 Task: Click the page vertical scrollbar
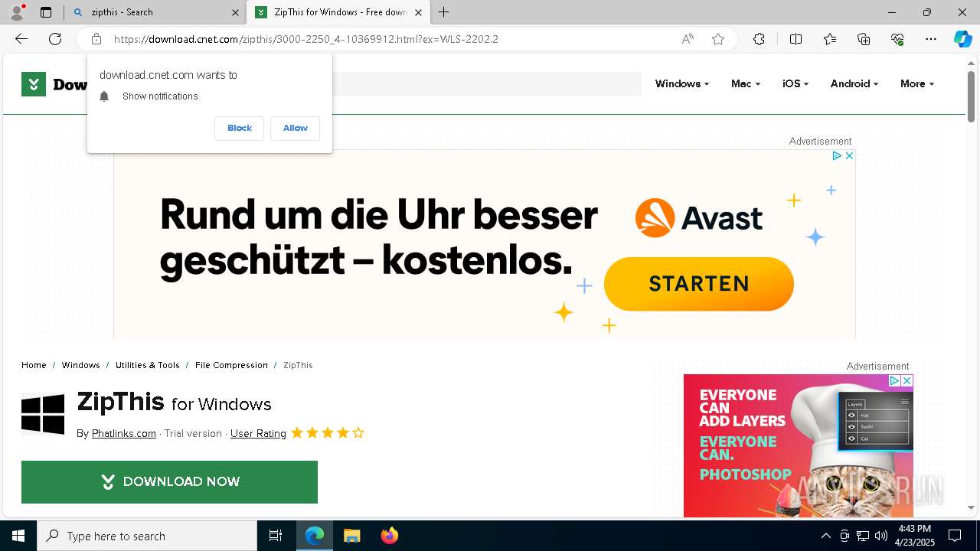tap(971, 96)
